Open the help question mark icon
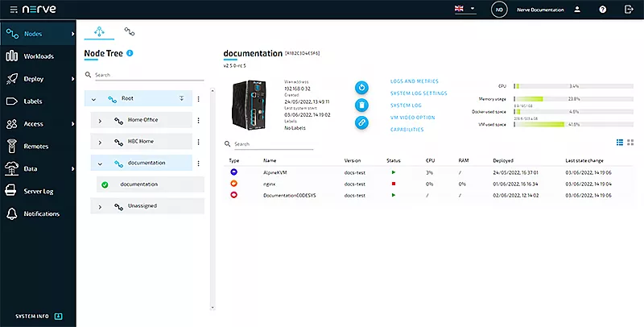Image resolution: width=644 pixels, height=327 pixels. pyautogui.click(x=602, y=10)
